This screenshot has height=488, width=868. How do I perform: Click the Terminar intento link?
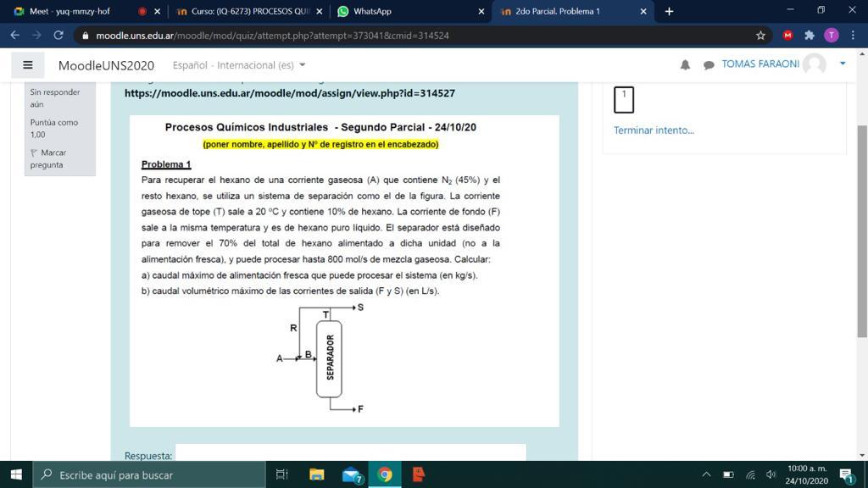coord(654,130)
